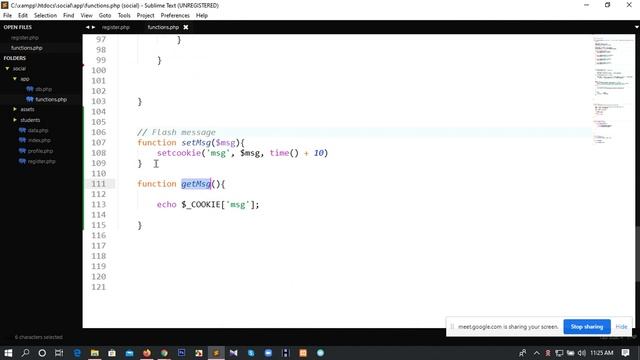This screenshot has width=640, height=360.
Task: Click the selected getMsg function name
Action: 196,184
